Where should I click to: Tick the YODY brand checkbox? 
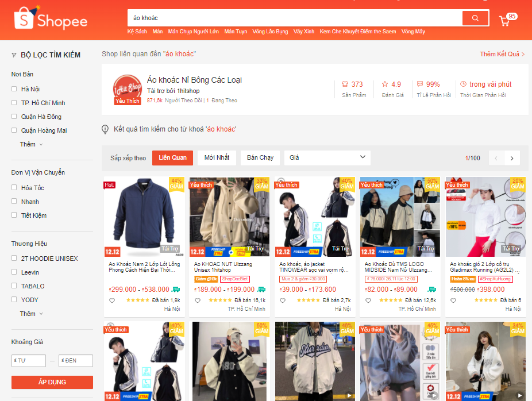(14, 300)
